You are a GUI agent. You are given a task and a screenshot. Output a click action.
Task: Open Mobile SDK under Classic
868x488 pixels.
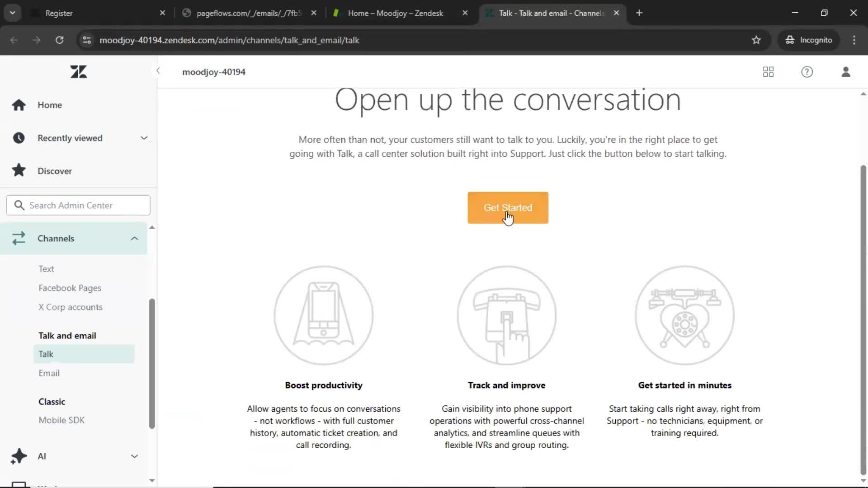coord(61,420)
